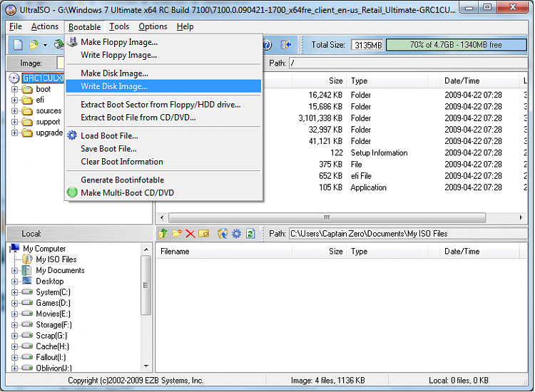This screenshot has height=392, width=535.
Task: Sort local list by Filename column header
Action: coord(224,252)
